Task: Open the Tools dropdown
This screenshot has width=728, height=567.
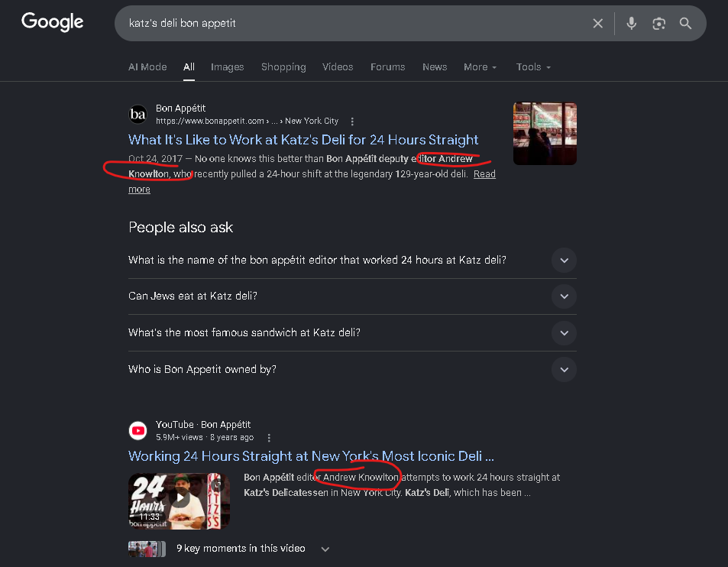Action: tap(533, 67)
